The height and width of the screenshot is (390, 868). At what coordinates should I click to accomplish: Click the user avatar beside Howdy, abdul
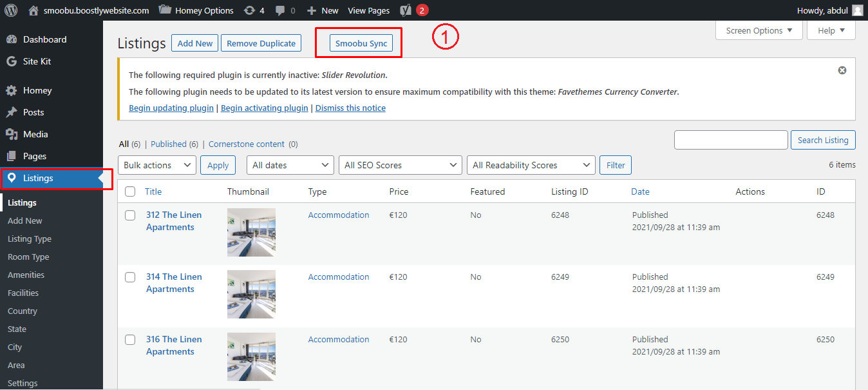[x=858, y=10]
